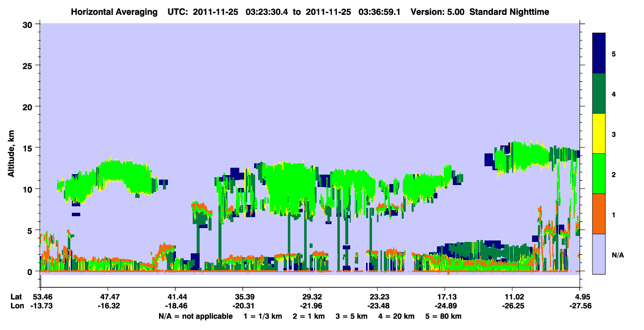Click longitude value -26.25
This screenshot has height=330, width=644.
(513, 306)
